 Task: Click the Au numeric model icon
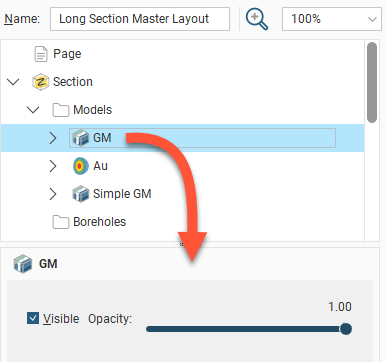(81, 166)
